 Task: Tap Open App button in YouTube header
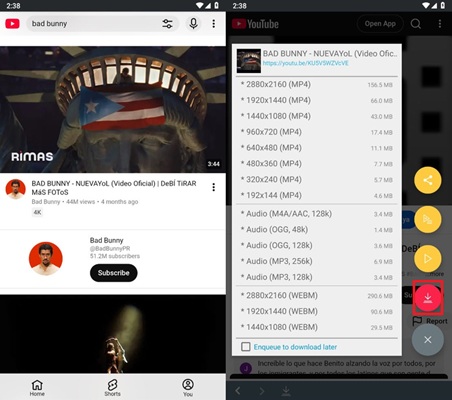pos(380,24)
